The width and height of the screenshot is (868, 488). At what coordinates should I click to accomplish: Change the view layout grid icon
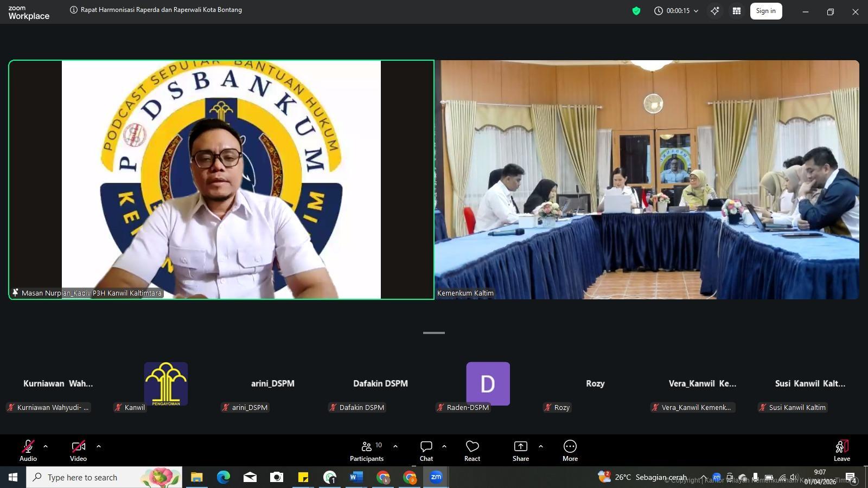(x=737, y=11)
